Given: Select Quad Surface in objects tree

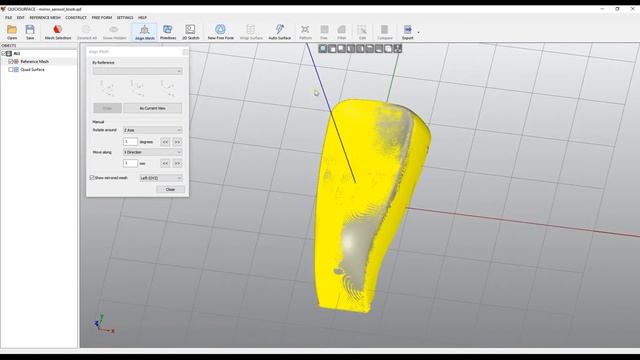Looking at the screenshot, I should pos(33,70).
